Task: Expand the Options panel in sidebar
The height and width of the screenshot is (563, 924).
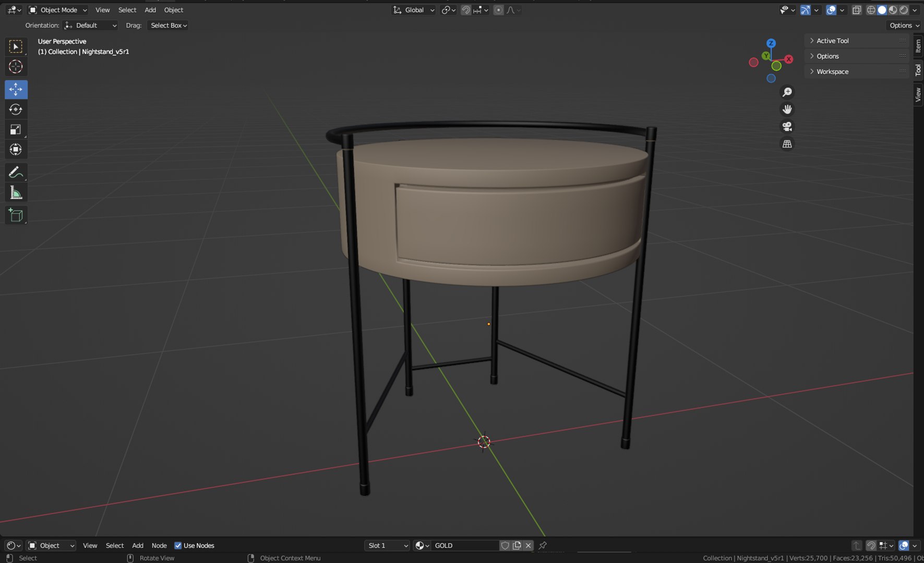Action: 857,56
